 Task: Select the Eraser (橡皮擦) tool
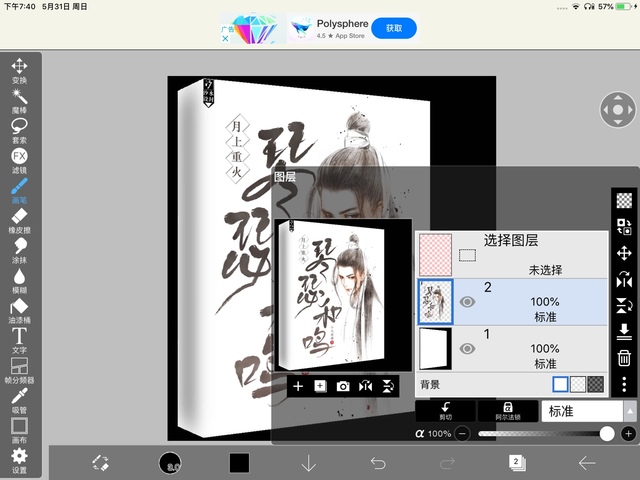19,218
